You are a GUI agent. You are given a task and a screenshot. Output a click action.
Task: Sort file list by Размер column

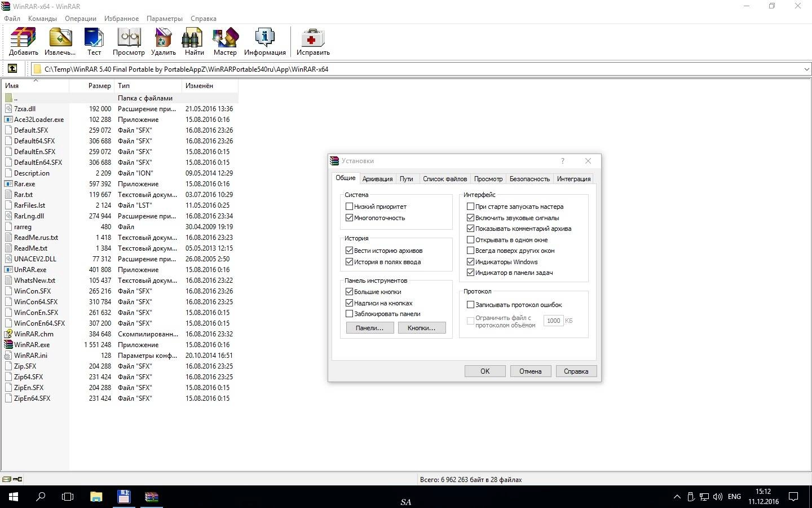(x=92, y=86)
